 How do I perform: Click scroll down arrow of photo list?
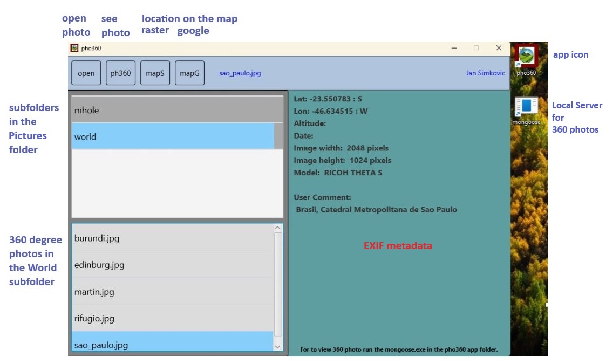(277, 347)
